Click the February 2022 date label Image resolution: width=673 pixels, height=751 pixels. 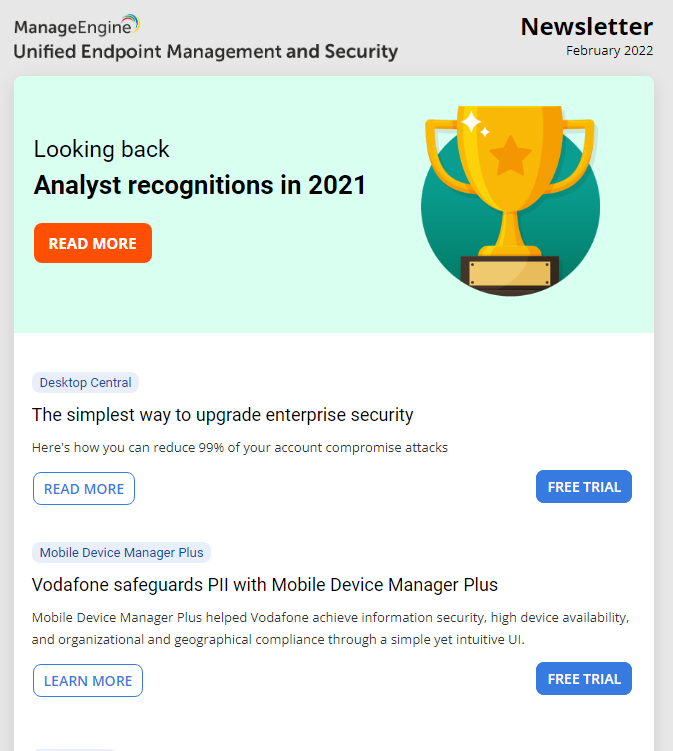coord(609,51)
